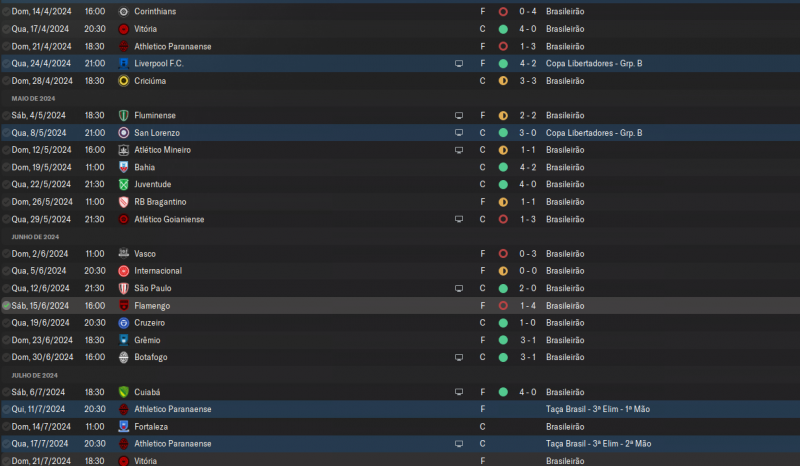Click the Juventude club crest icon

[x=123, y=184]
